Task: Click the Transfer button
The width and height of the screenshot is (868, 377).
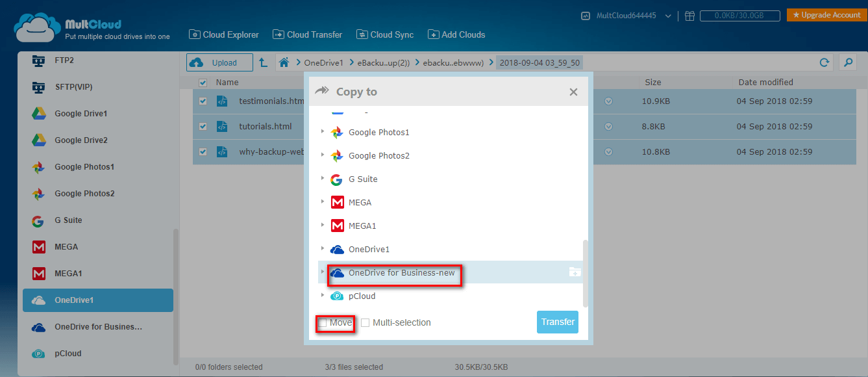Action: click(558, 322)
